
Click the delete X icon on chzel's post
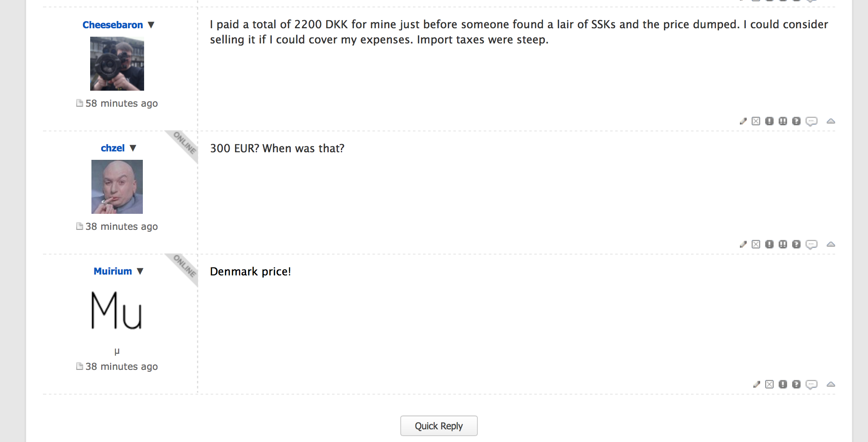click(756, 245)
